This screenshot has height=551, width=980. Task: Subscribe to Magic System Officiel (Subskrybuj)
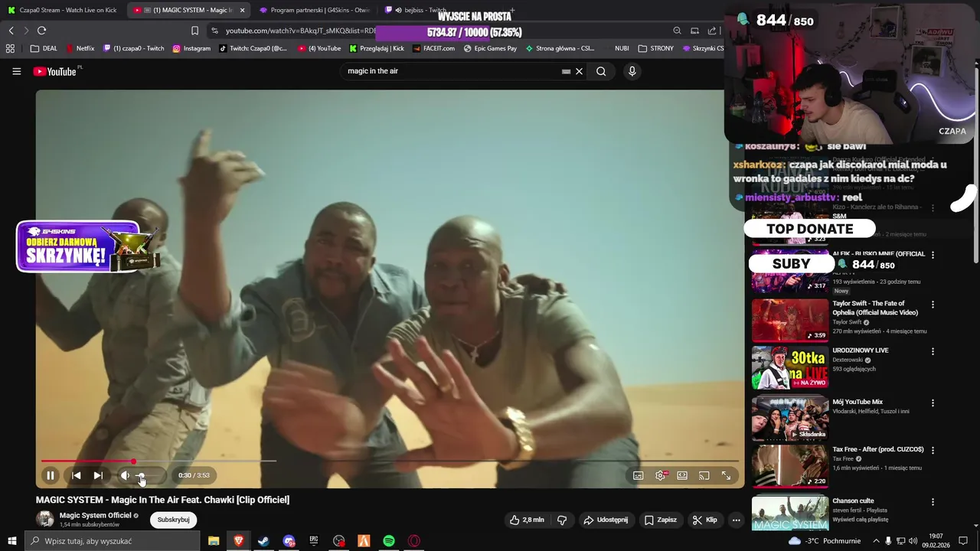click(173, 520)
